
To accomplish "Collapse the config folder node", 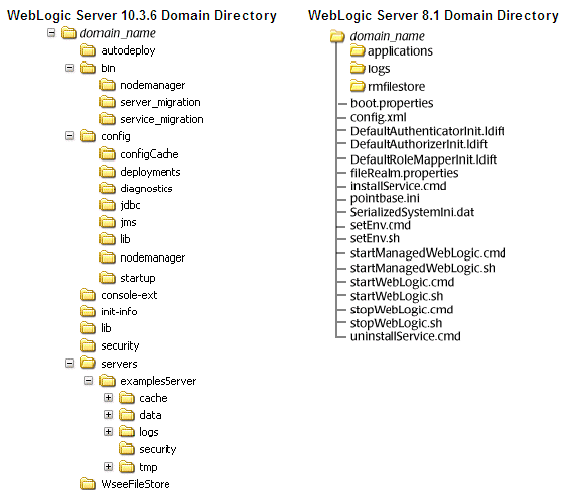I will pyautogui.click(x=69, y=136).
